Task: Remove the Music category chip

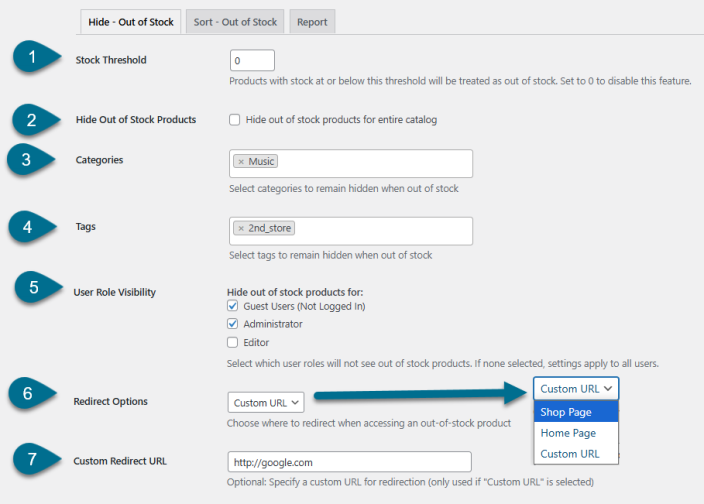Action: click(x=241, y=162)
